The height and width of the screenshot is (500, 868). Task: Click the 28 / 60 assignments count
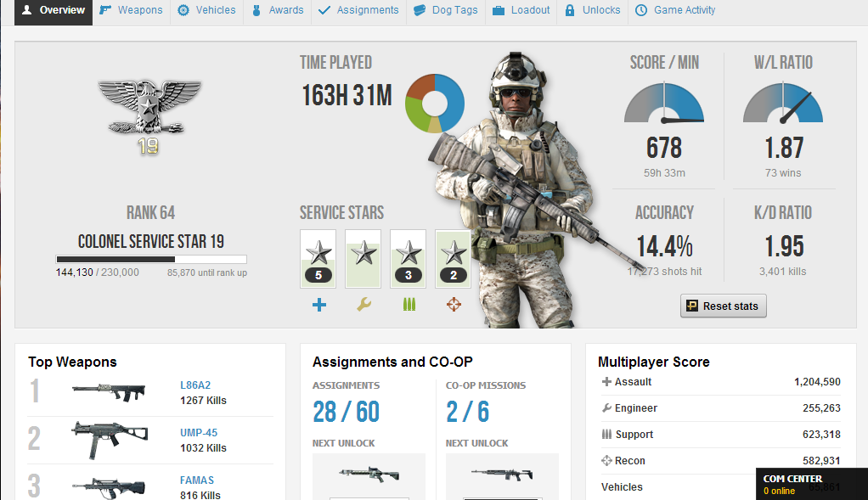346,412
